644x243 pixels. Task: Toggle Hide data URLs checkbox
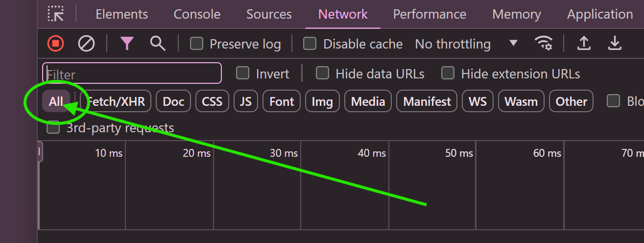coord(322,73)
